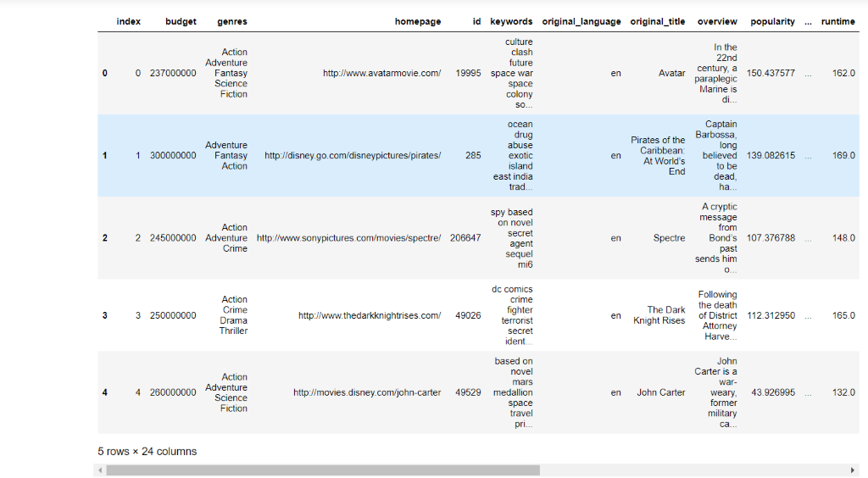Viewport: 868px width, 478px height.
Task: Click the title cell 'Avatar'
Action: [x=672, y=73]
